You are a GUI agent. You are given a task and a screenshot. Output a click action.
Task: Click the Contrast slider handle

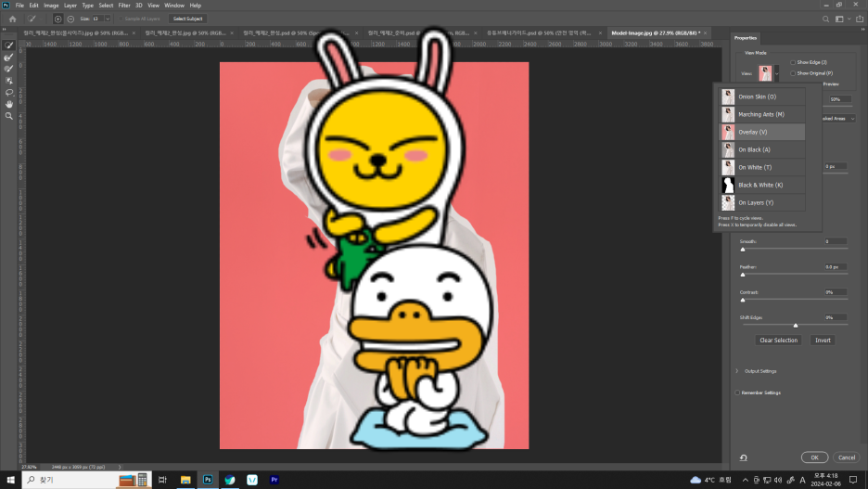point(743,300)
